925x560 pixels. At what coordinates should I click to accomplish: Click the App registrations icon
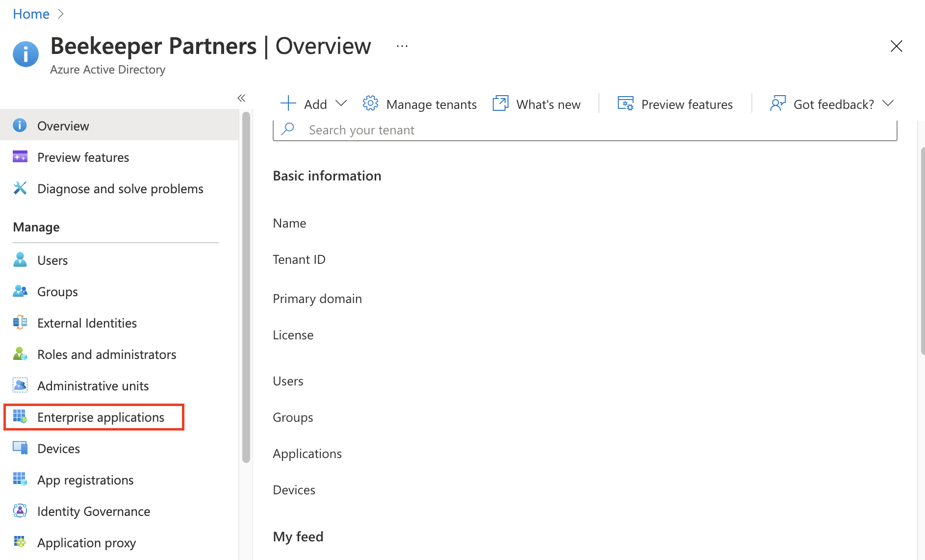(x=20, y=480)
